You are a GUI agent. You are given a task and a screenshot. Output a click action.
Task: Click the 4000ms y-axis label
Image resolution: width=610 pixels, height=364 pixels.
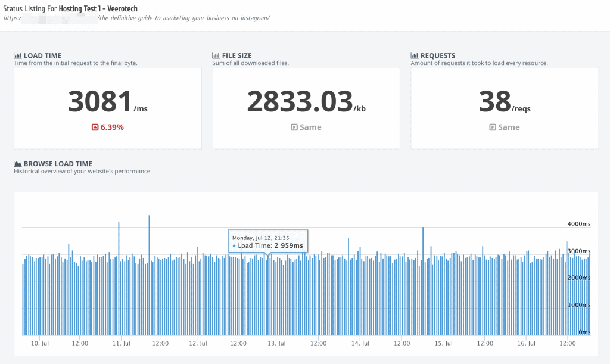(x=578, y=224)
